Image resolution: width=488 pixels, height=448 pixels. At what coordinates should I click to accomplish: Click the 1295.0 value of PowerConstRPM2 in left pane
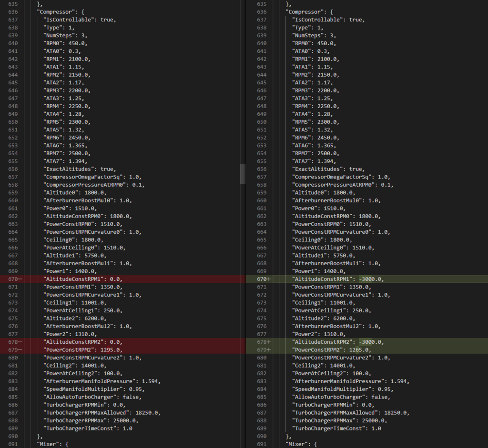coord(112,350)
